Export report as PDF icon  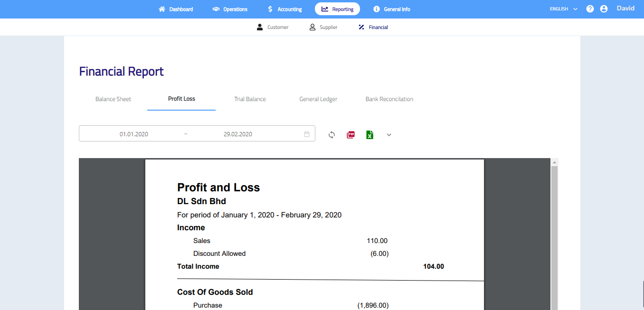point(351,135)
